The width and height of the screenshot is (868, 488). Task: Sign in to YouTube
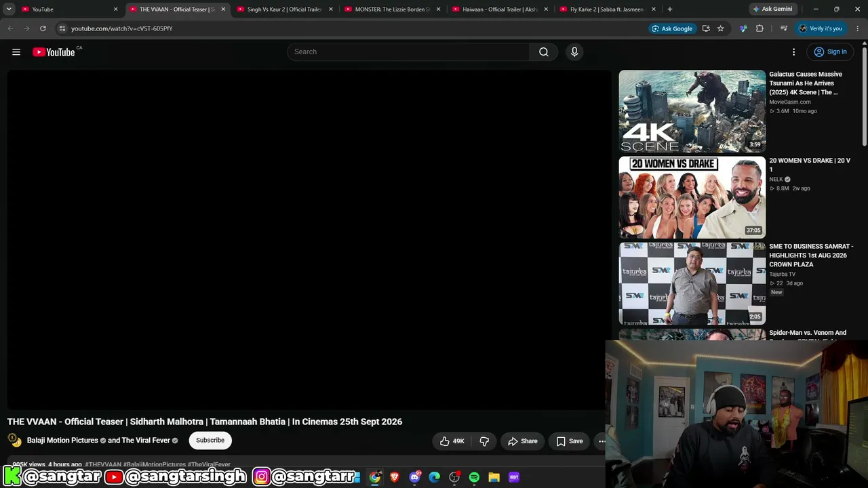[x=830, y=52]
